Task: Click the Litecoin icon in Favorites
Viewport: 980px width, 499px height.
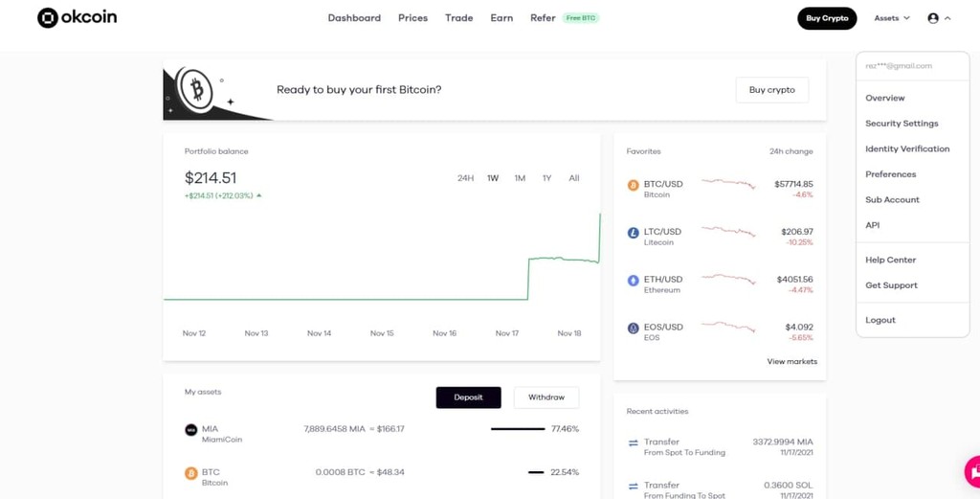Action: click(x=634, y=233)
